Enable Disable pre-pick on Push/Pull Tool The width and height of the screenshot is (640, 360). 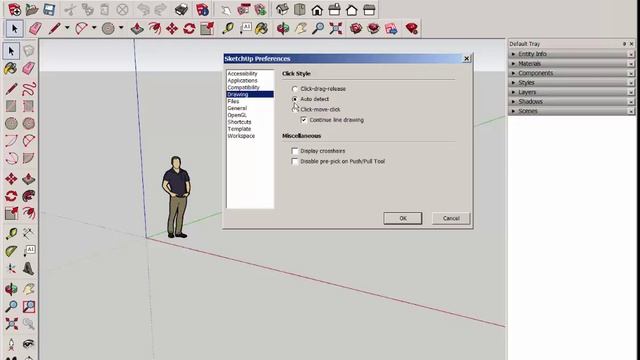(x=295, y=161)
